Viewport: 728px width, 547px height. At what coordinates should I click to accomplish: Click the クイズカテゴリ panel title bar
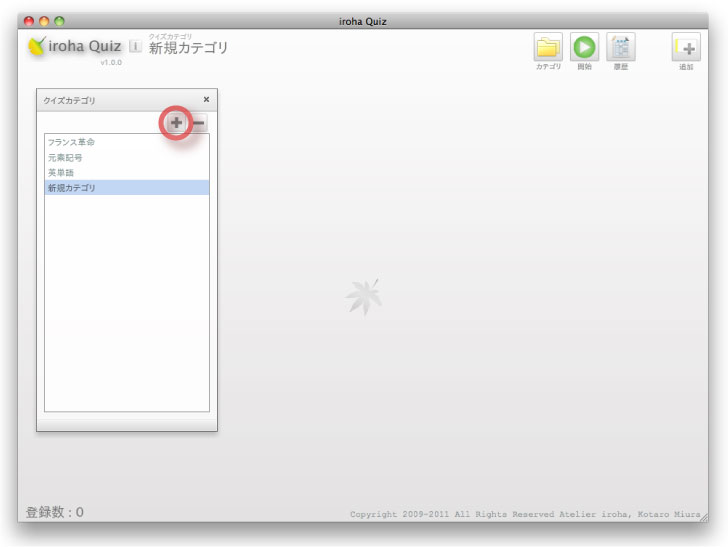point(110,100)
